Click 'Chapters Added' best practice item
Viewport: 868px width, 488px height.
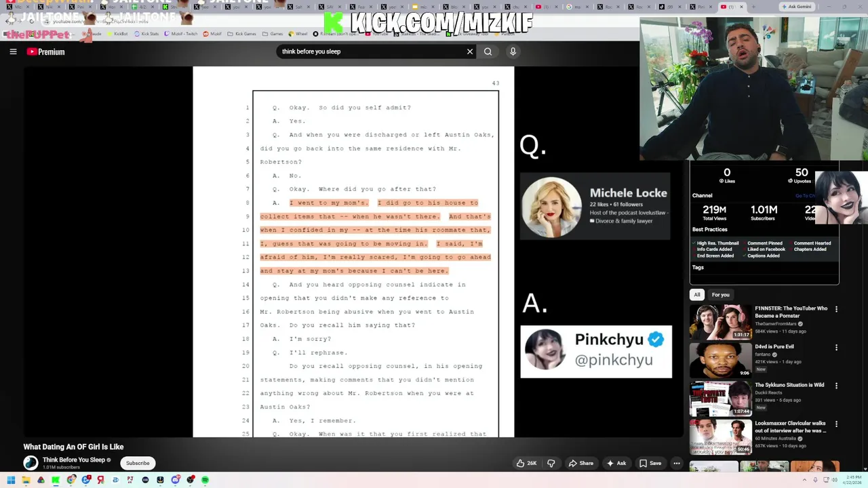810,249
